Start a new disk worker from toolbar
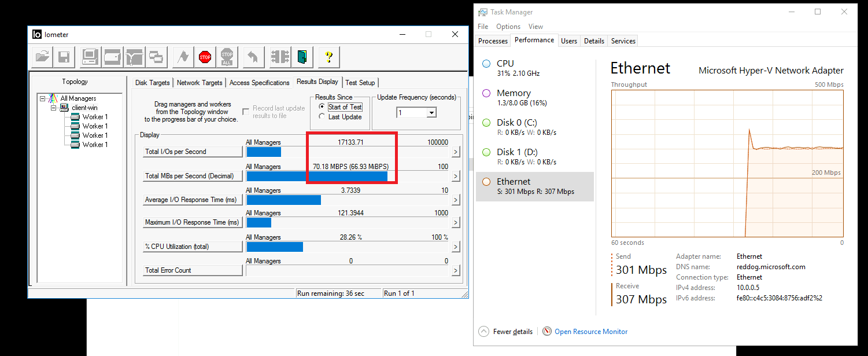Viewport: 868px width, 356px height. click(112, 57)
